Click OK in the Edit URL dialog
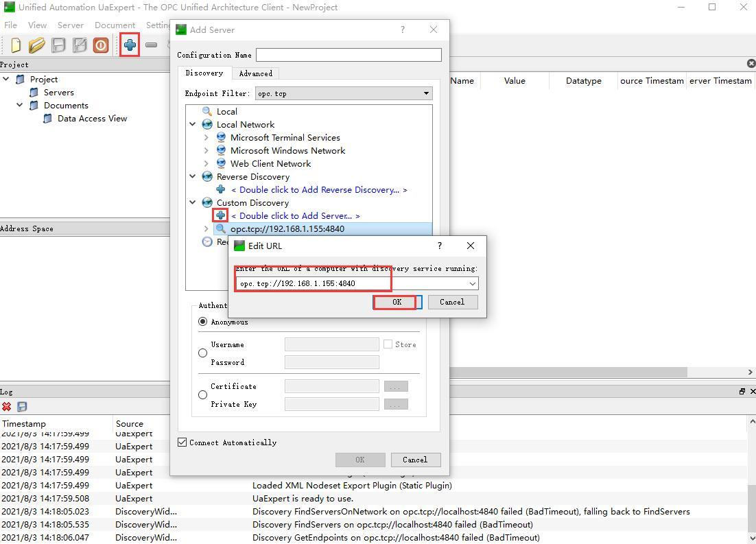This screenshot has width=756, height=544. pos(397,302)
